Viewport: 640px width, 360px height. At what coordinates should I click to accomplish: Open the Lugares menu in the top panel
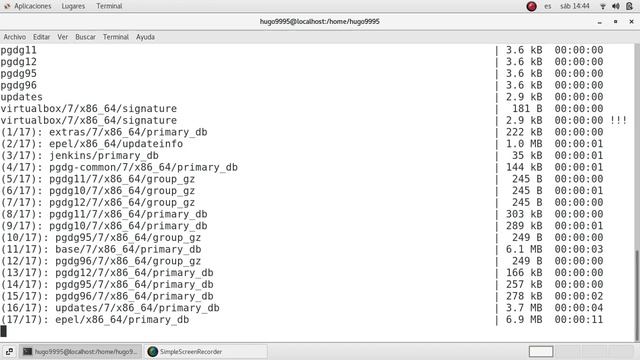click(x=73, y=6)
